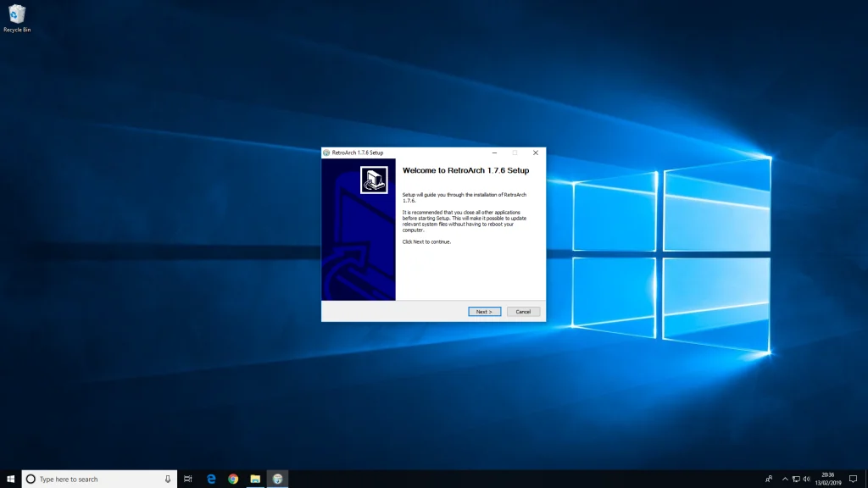Open Task View from the taskbar

(x=188, y=480)
